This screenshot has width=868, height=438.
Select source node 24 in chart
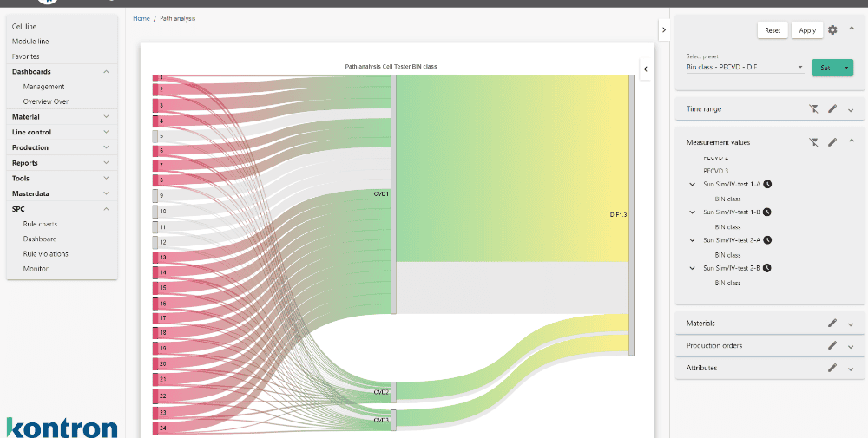click(155, 428)
